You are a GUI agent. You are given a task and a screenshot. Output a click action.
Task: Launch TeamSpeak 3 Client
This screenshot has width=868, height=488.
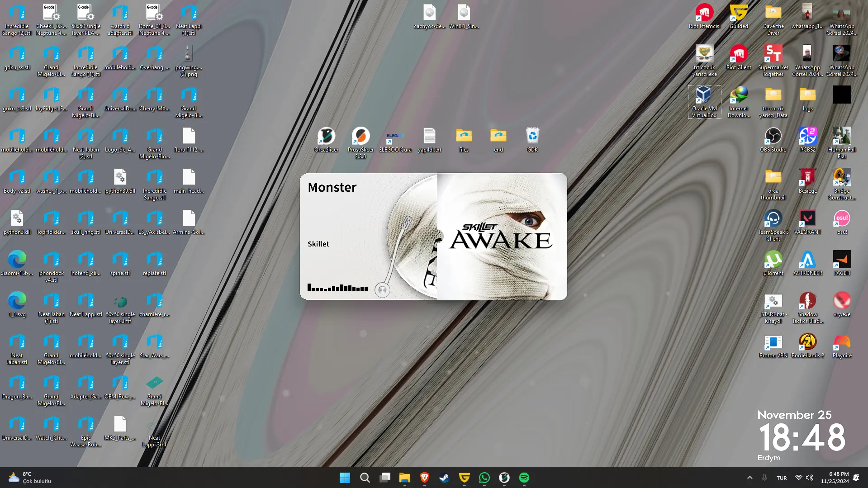pos(773,225)
